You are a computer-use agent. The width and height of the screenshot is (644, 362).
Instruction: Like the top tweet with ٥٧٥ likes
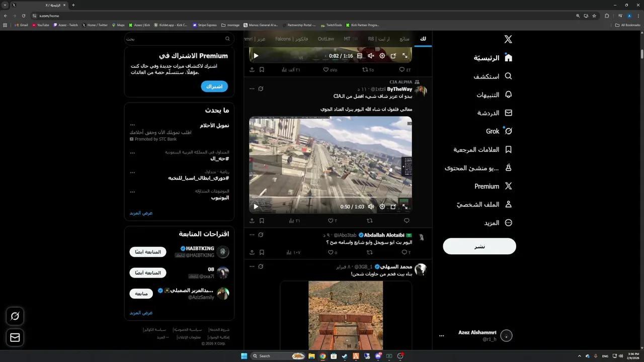pyautogui.click(x=330, y=70)
